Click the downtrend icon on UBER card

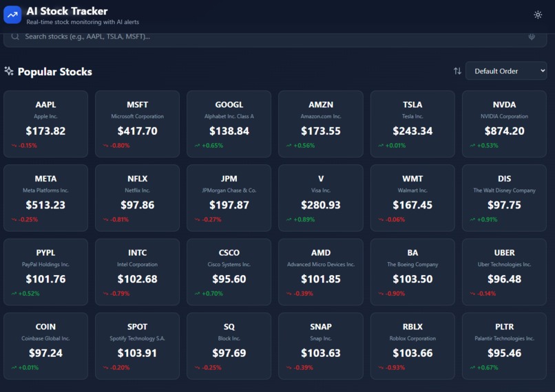point(472,294)
